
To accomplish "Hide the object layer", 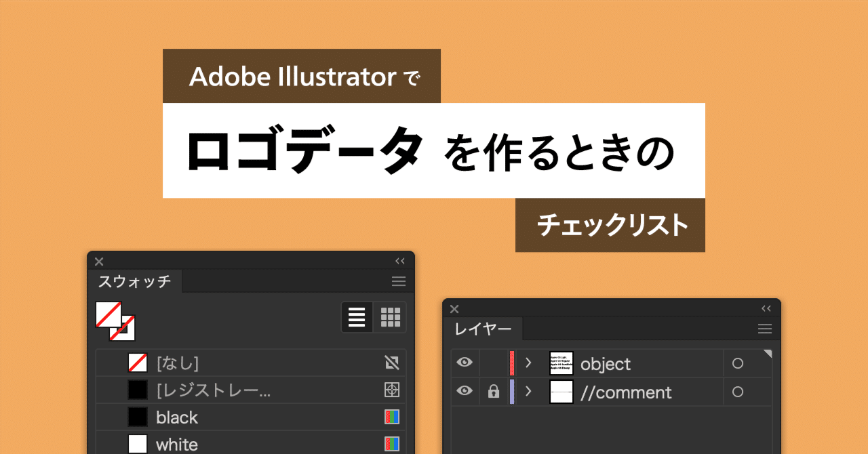I will click(x=464, y=364).
